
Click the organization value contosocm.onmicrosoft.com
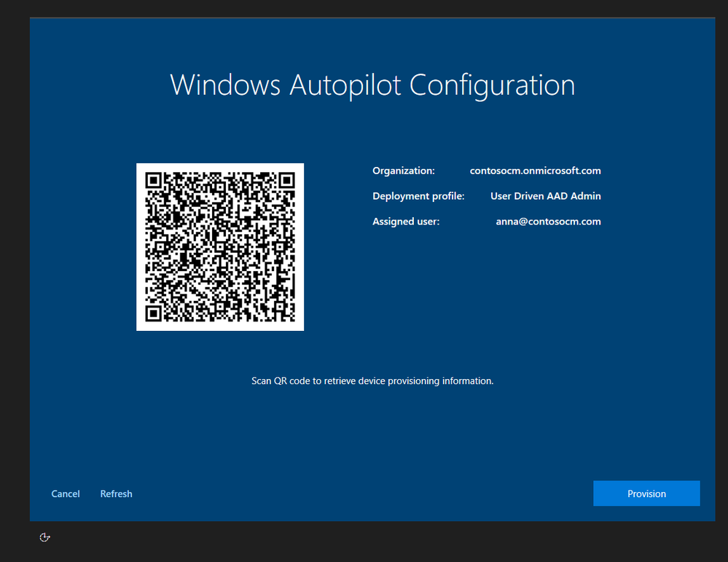pos(536,171)
